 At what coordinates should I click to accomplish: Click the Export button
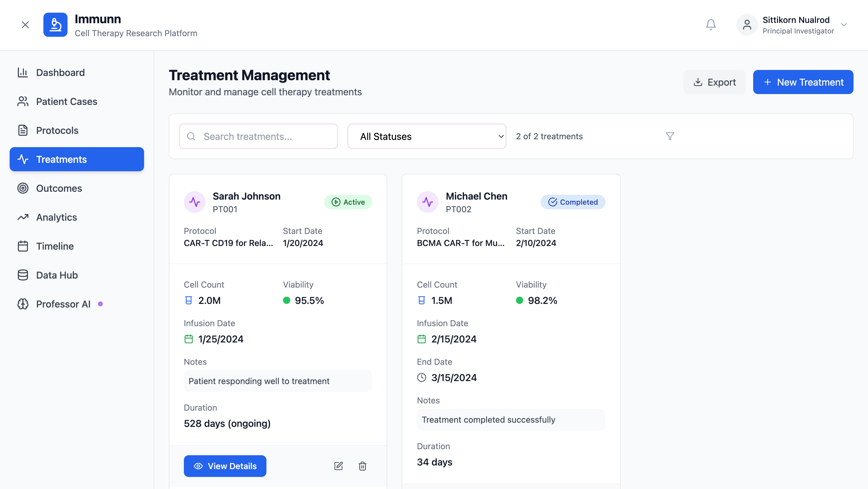pyautogui.click(x=714, y=82)
